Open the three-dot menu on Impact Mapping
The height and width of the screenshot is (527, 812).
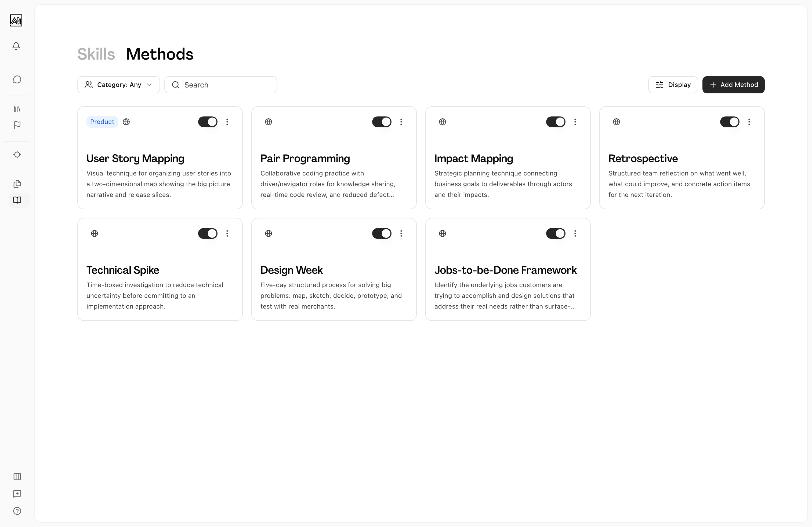575,122
